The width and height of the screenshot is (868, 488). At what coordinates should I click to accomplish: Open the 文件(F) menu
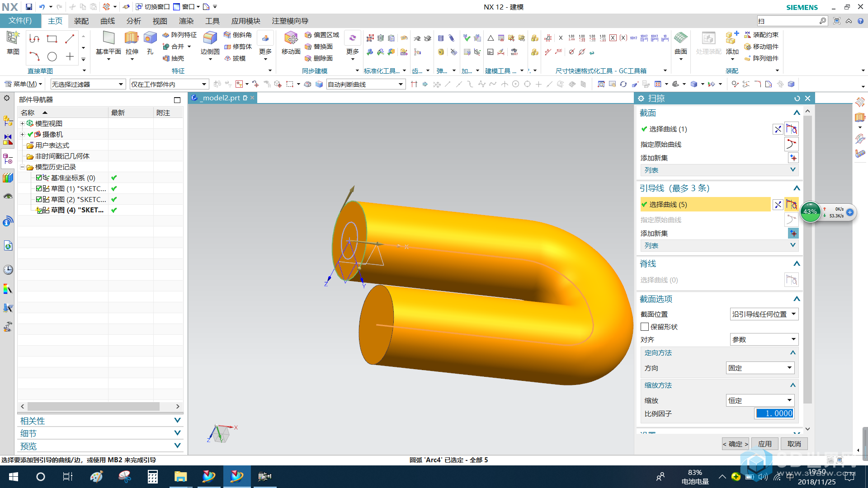click(x=20, y=21)
